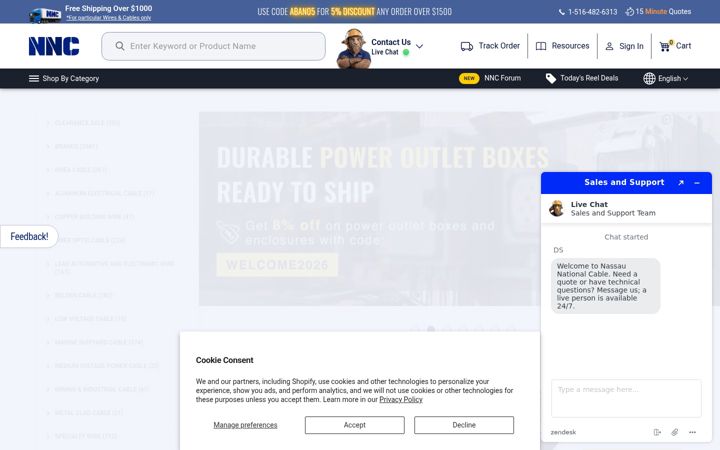Viewport: 720px width, 450px height.
Task: Click the 'Type a message here' chat box
Action: pos(626,398)
